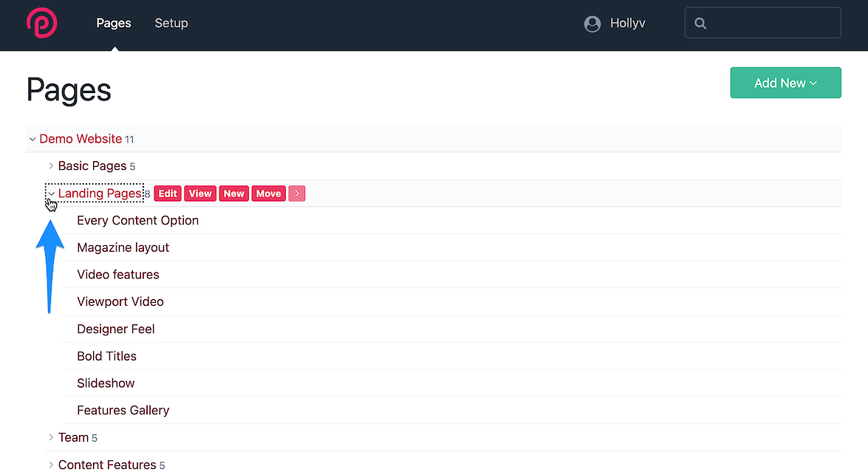868x475 pixels.
Task: Click the more-actions arrow next to Move
Action: (x=296, y=194)
